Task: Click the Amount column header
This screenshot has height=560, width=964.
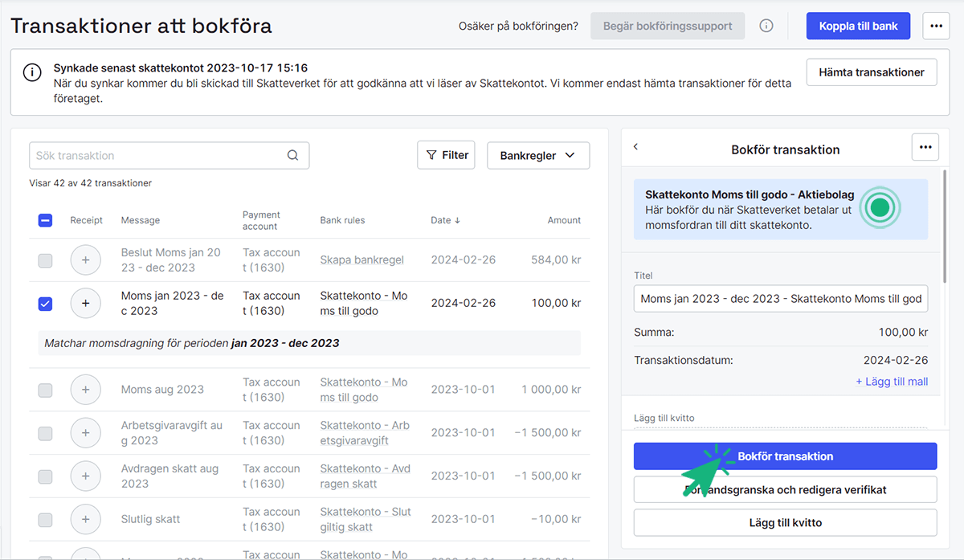Action: point(564,220)
